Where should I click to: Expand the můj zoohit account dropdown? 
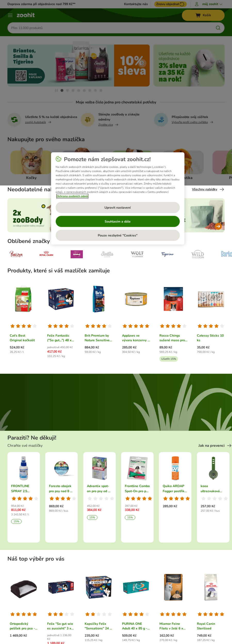(x=212, y=4)
